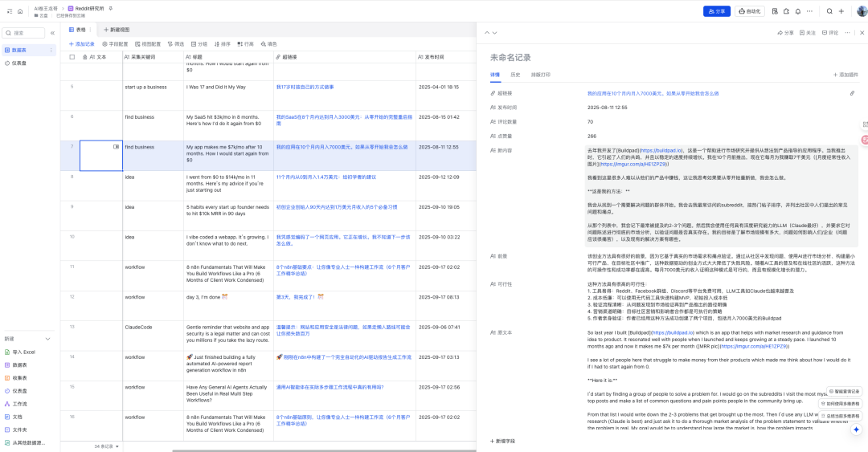Toggle the select-all checkbox in table header
868x452 pixels.
pos(72,58)
